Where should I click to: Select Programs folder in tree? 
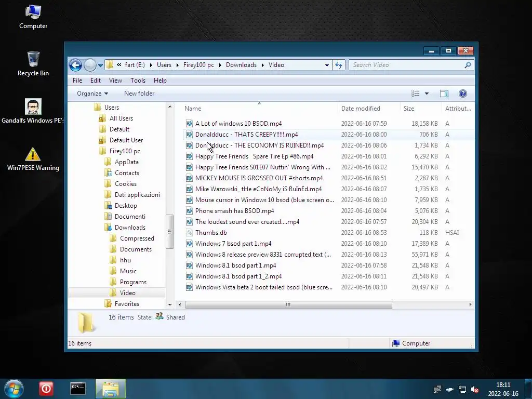pos(133,282)
